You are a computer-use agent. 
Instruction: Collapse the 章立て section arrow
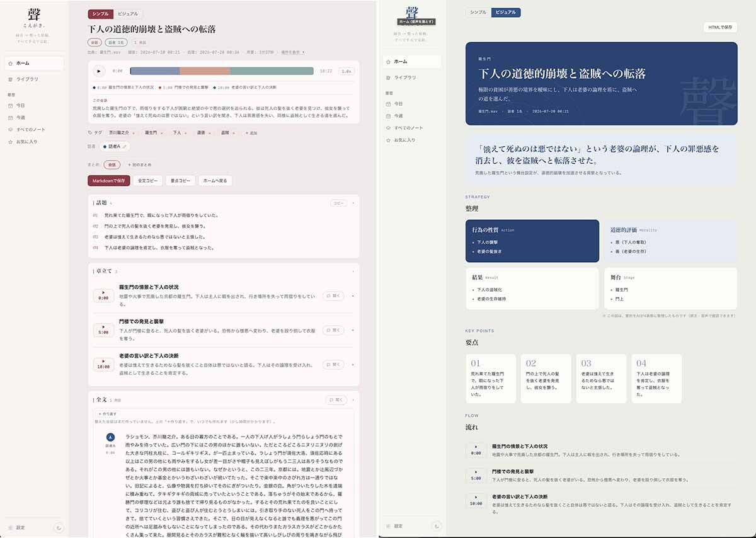(x=353, y=272)
